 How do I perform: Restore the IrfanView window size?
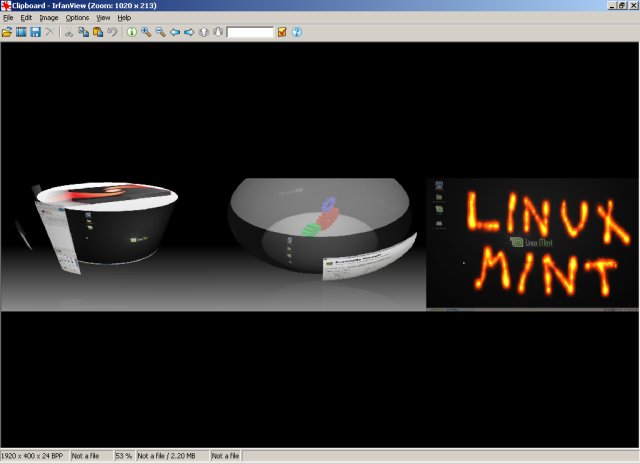point(622,6)
